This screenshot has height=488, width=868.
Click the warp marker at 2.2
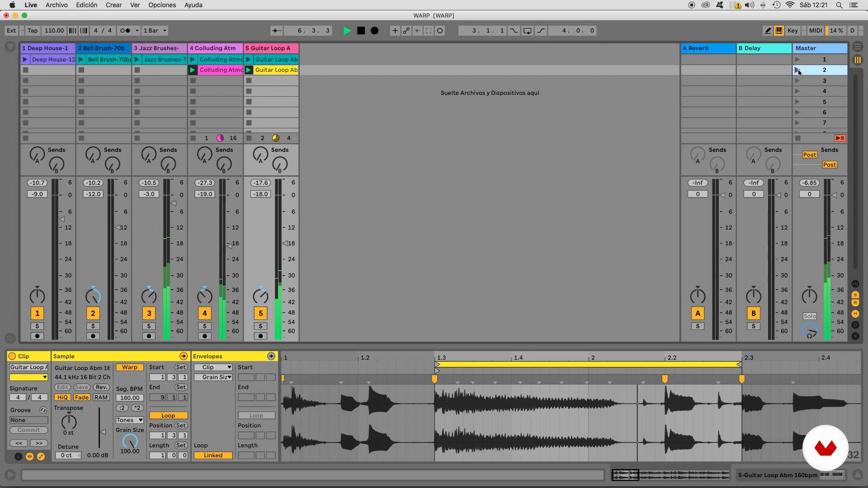tap(665, 379)
